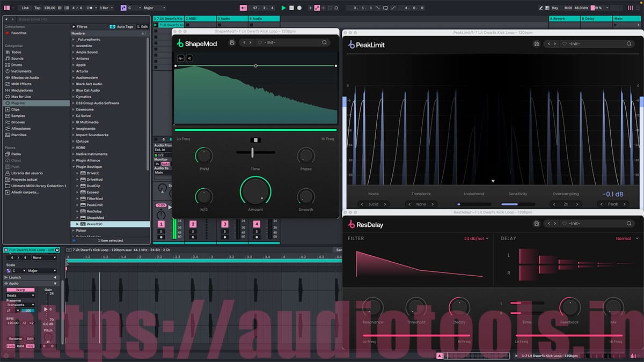Viewport: 644px width, 362px height.
Task: Go to previous ShapeMod preset
Action: (x=244, y=43)
